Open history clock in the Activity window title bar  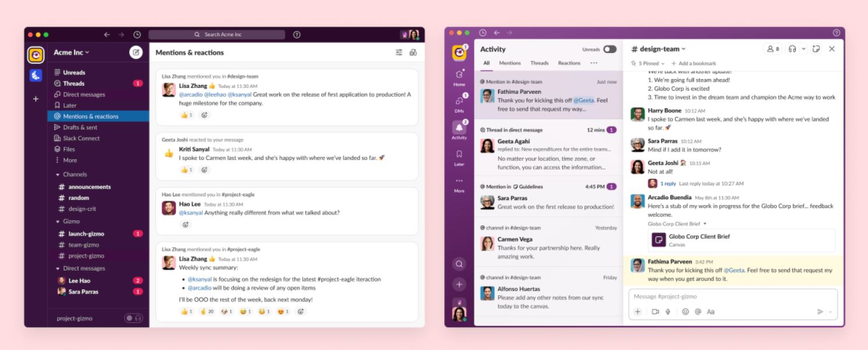[x=483, y=33]
